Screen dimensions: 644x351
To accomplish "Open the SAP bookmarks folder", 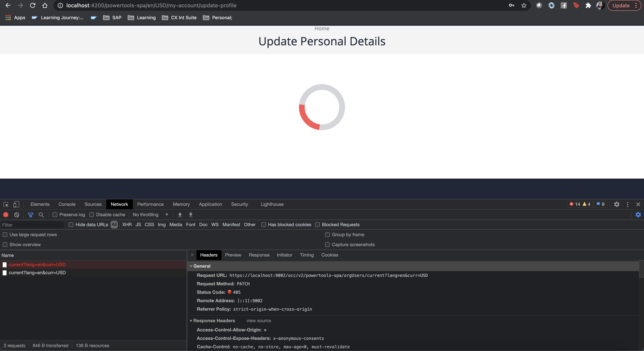I will point(112,17).
